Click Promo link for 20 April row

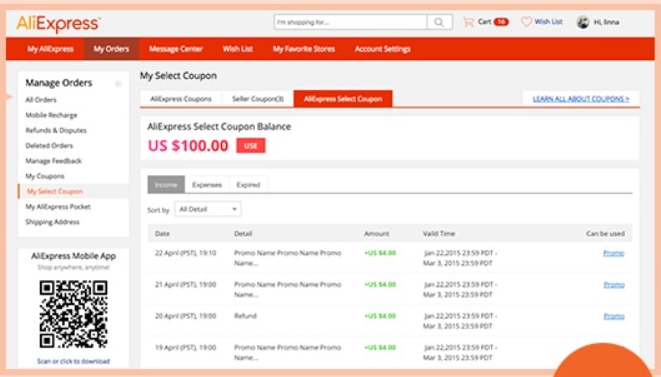click(614, 316)
